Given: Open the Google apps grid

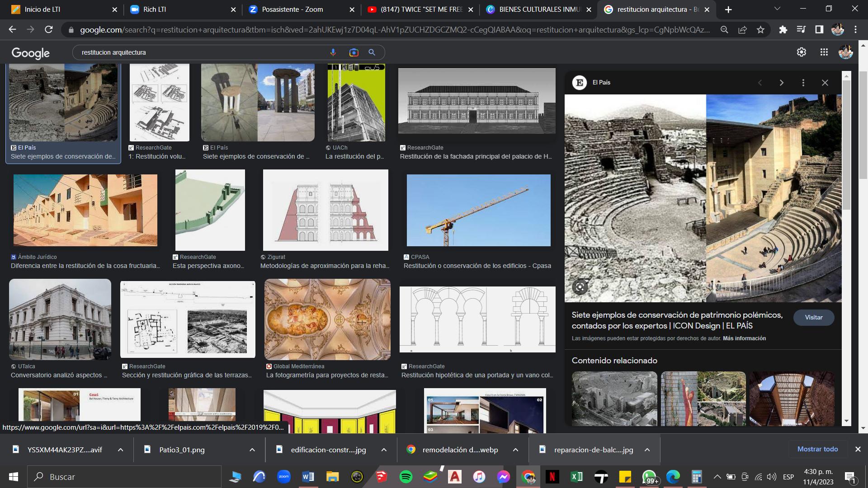Looking at the screenshot, I should pos(824,52).
